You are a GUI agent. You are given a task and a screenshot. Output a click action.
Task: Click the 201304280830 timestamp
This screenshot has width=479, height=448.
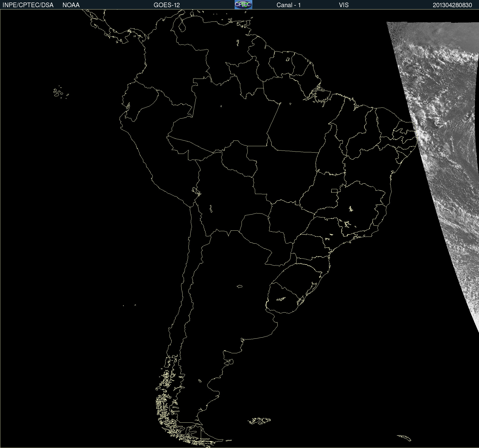coord(452,5)
